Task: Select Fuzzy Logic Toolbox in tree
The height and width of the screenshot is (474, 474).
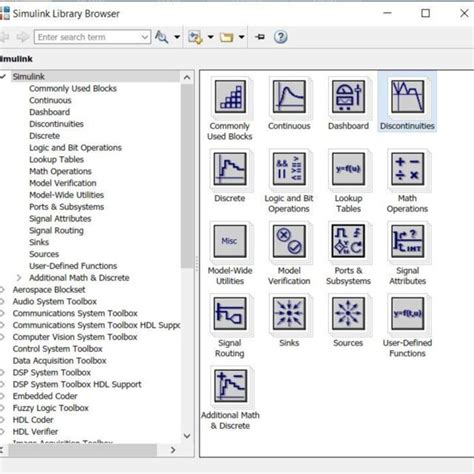Action: 51,408
